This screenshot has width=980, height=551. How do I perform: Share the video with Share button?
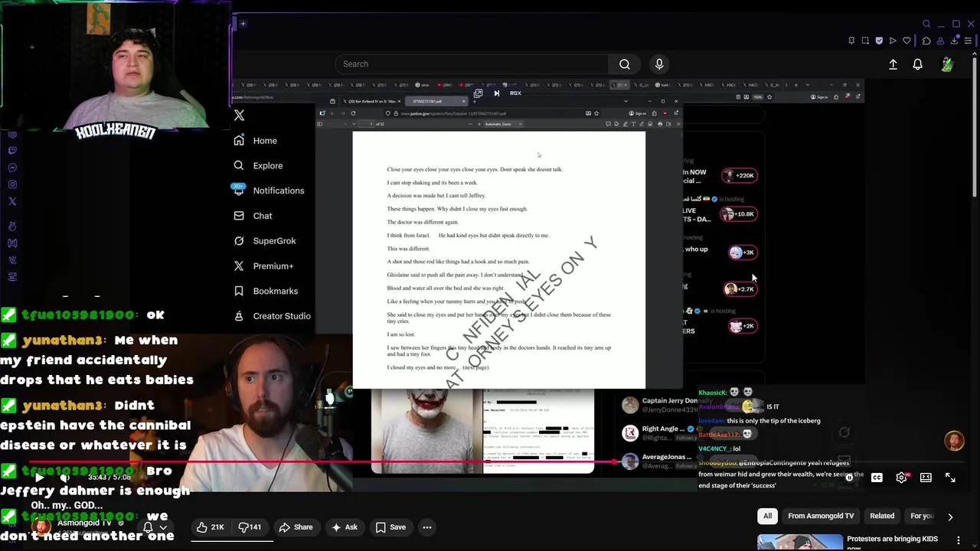tap(296, 527)
